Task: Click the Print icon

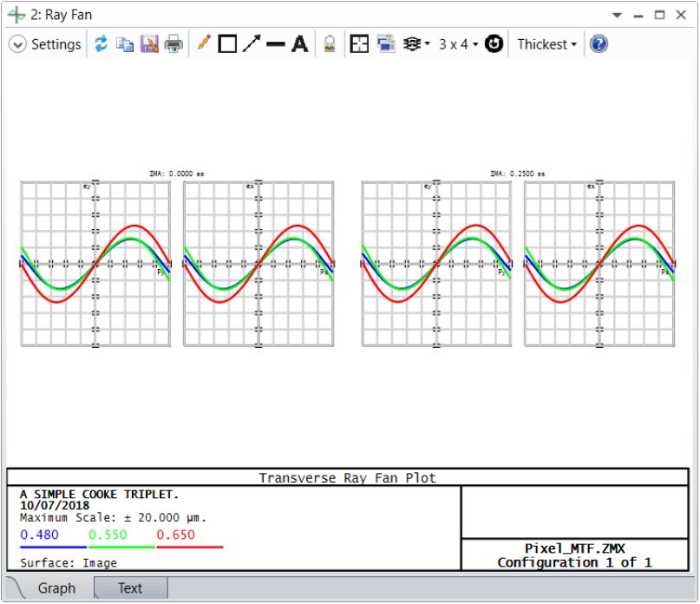Action: [x=173, y=44]
